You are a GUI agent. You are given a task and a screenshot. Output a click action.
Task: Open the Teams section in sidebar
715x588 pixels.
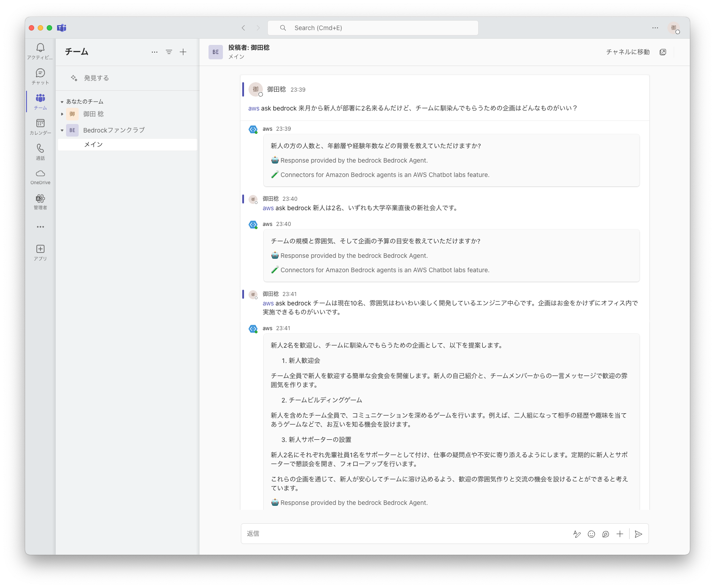tap(40, 101)
